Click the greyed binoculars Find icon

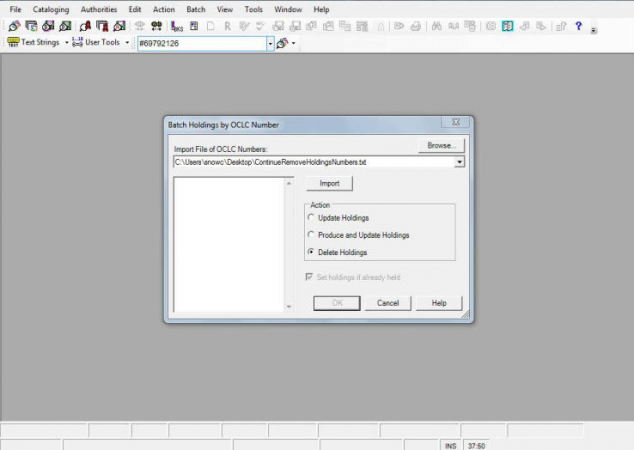436,26
